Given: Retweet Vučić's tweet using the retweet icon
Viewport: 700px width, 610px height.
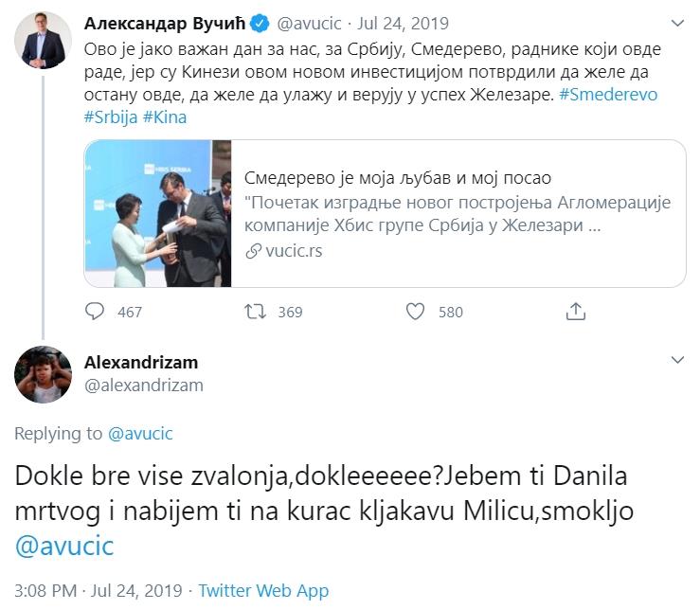Looking at the screenshot, I should tap(255, 312).
